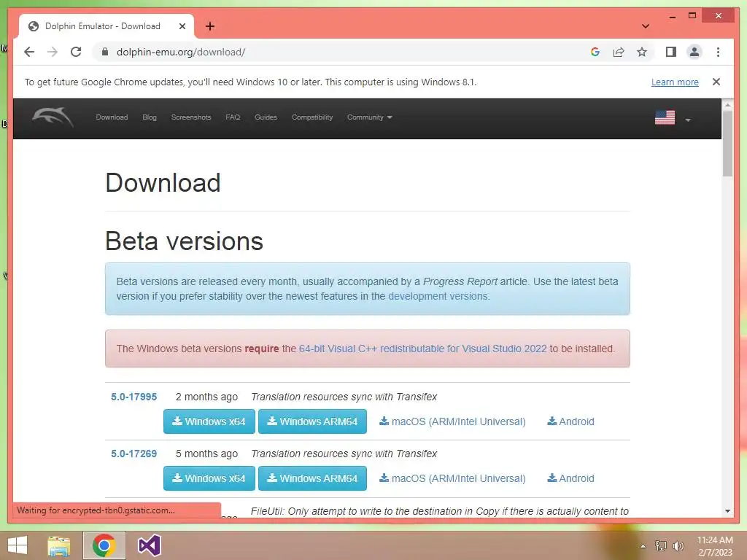Open the Compatibility nav item
Viewport: 747px width, 560px height.
[x=312, y=117]
